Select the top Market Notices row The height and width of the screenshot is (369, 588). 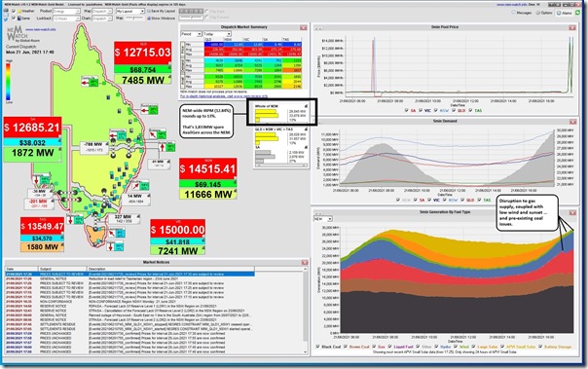129,275
